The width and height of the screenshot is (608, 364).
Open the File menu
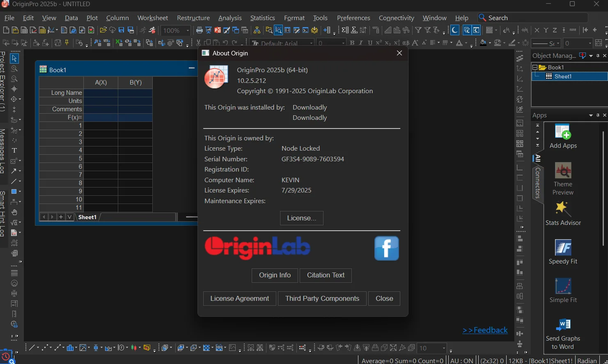[x=9, y=18]
